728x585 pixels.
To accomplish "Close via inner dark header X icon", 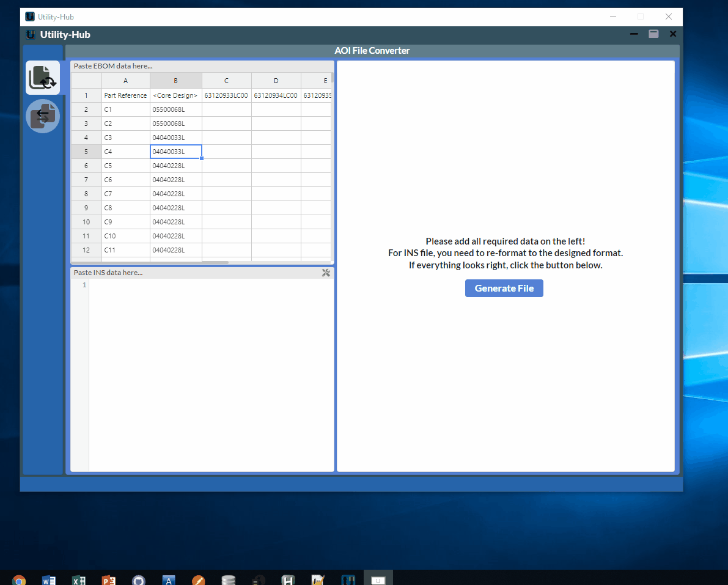I will click(673, 34).
